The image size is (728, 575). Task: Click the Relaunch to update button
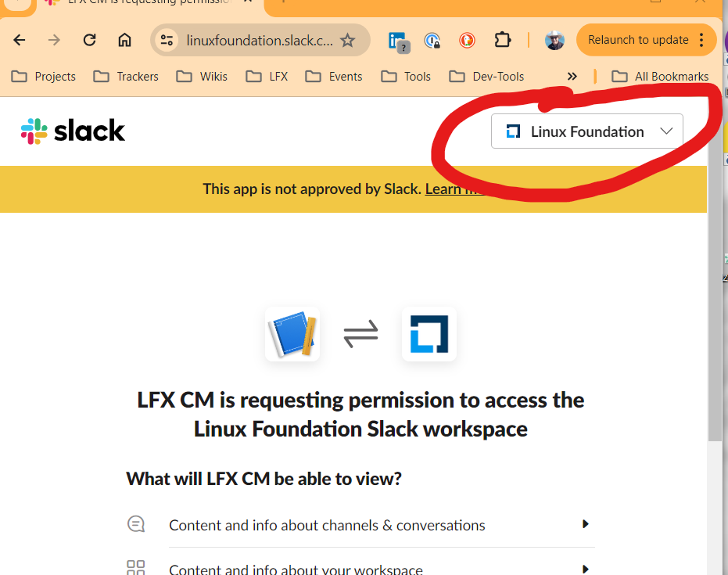638,40
